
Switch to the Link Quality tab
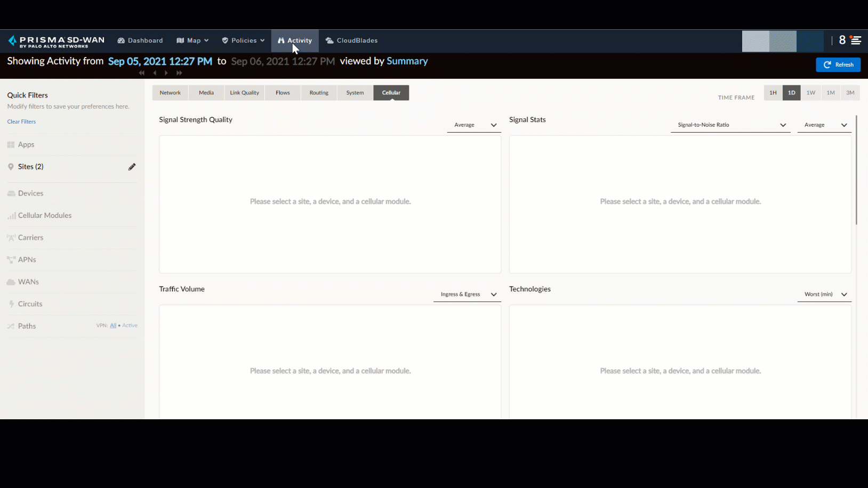pyautogui.click(x=244, y=93)
